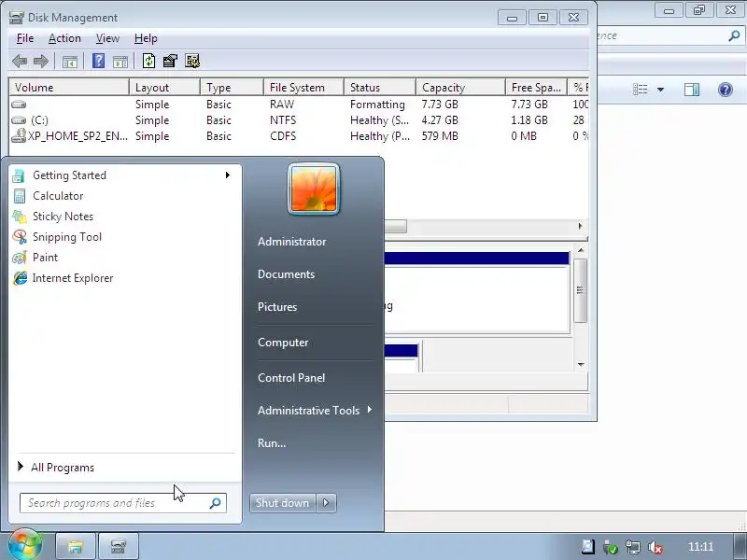Launch Calculator from Start menu
747x560 pixels.
125,196
